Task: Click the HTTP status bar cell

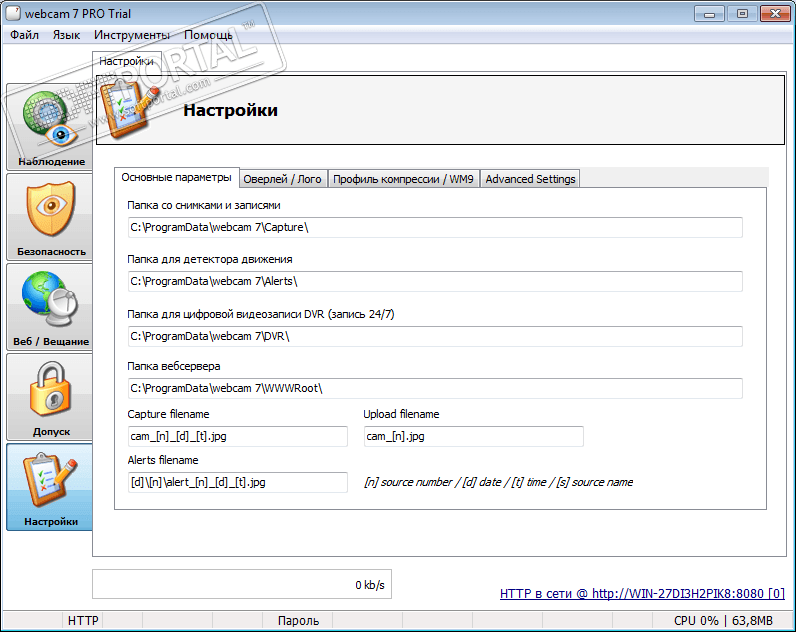Action: point(83,621)
